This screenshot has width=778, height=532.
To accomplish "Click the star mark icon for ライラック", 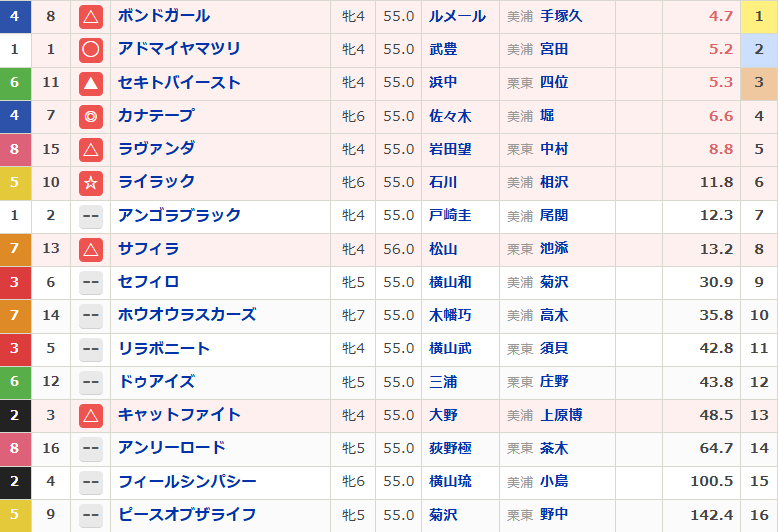I will click(x=91, y=182).
